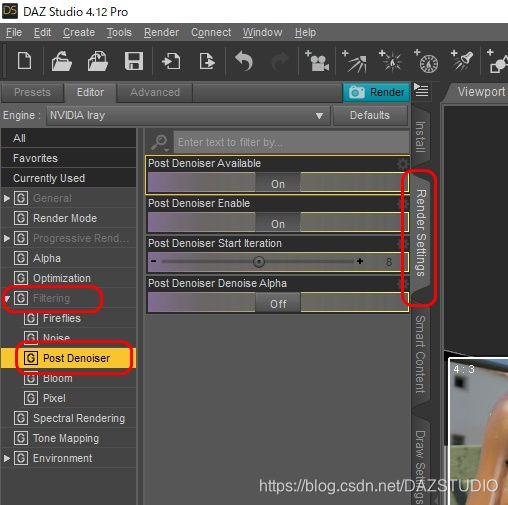The height and width of the screenshot is (505, 508).
Task: Select the Post Denoiser subgroup
Action: [x=68, y=358]
